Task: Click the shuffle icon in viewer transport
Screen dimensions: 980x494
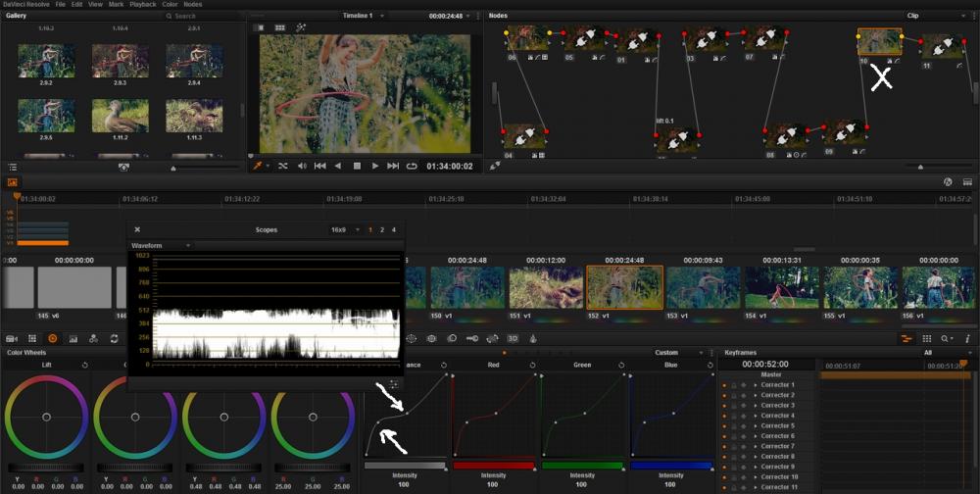Action: click(283, 167)
